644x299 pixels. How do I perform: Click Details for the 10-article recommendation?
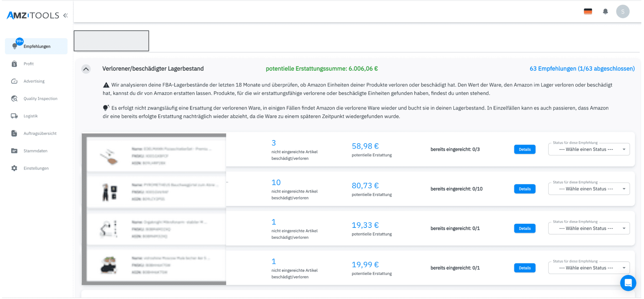[525, 189]
